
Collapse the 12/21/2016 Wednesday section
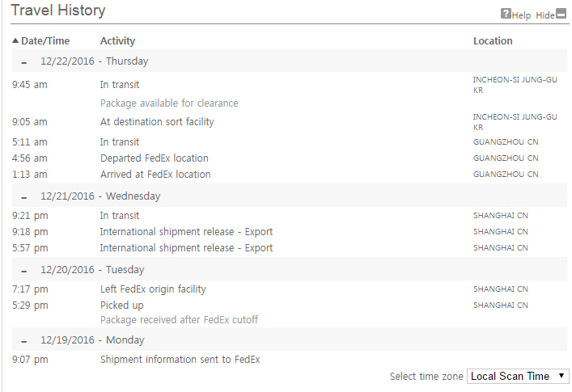coord(24,196)
